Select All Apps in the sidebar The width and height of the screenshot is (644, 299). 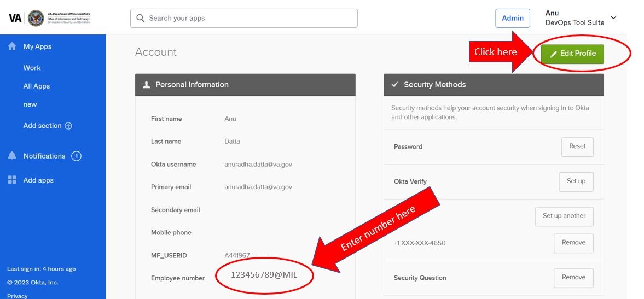pyautogui.click(x=37, y=86)
